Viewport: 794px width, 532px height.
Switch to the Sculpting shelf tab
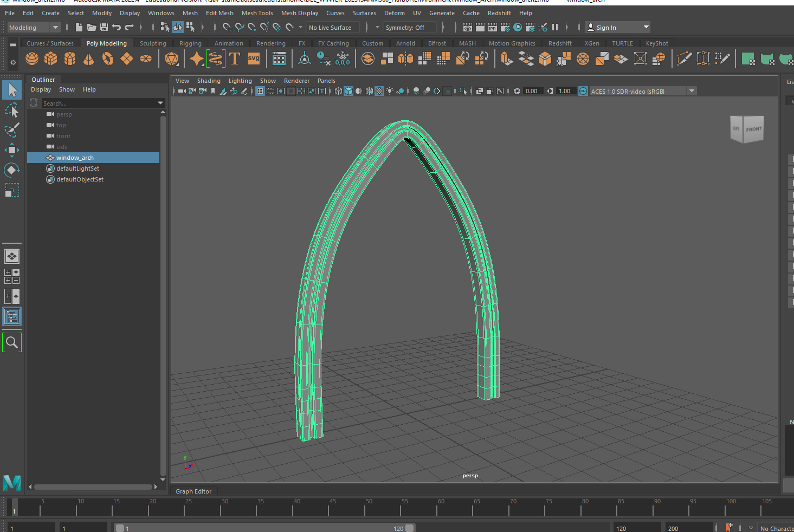(153, 43)
